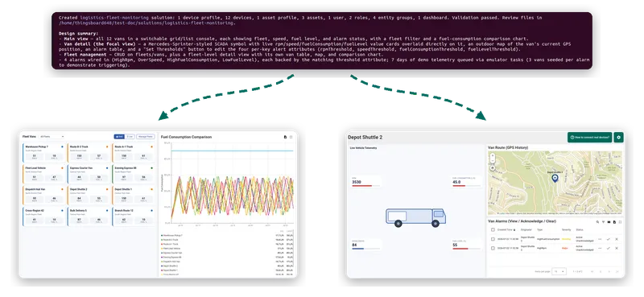Image resolution: width=644 pixels, height=297 pixels.
Task: Jump to last page in Van Alarms
Action: click(x=617, y=271)
